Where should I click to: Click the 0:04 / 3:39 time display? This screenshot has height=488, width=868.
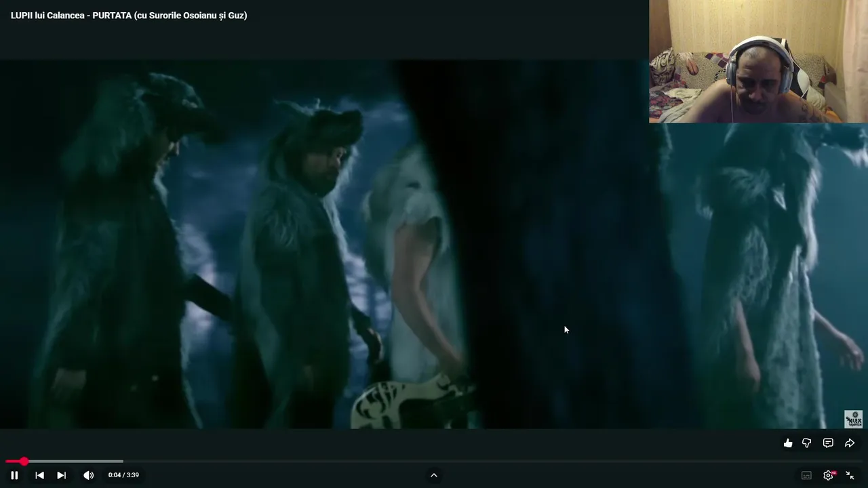pos(123,475)
